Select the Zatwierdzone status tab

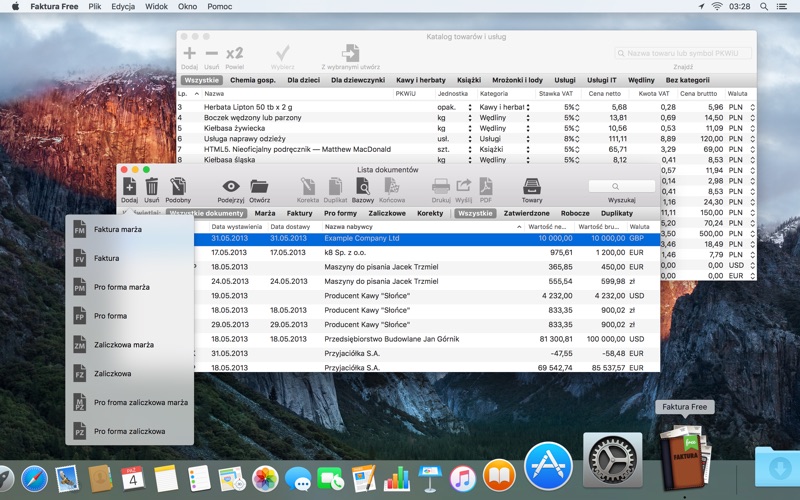tap(527, 213)
